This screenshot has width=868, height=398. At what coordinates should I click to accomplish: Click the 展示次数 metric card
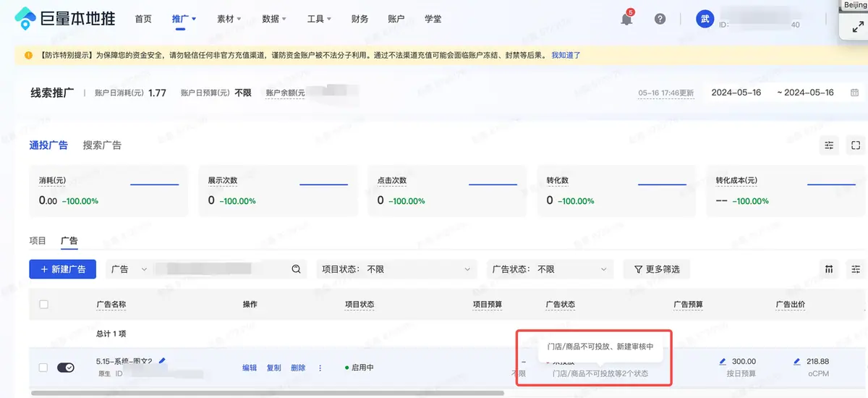click(278, 190)
